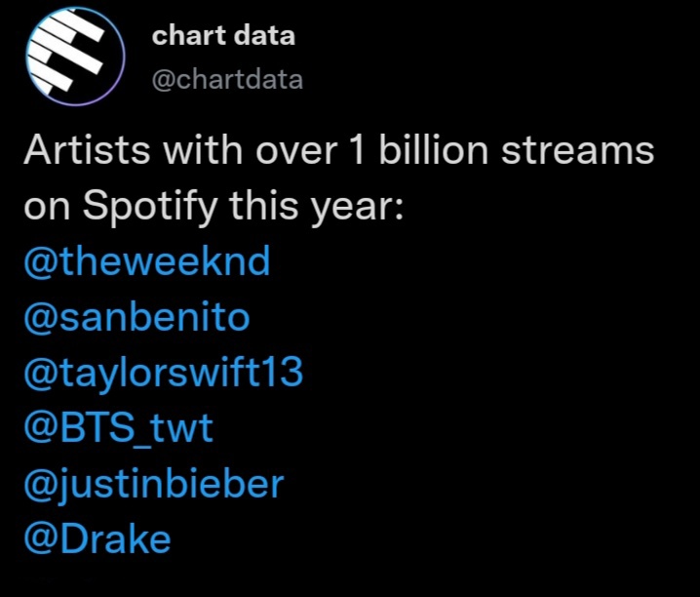Open the chart data display name
The image size is (700, 597).
[x=223, y=35]
